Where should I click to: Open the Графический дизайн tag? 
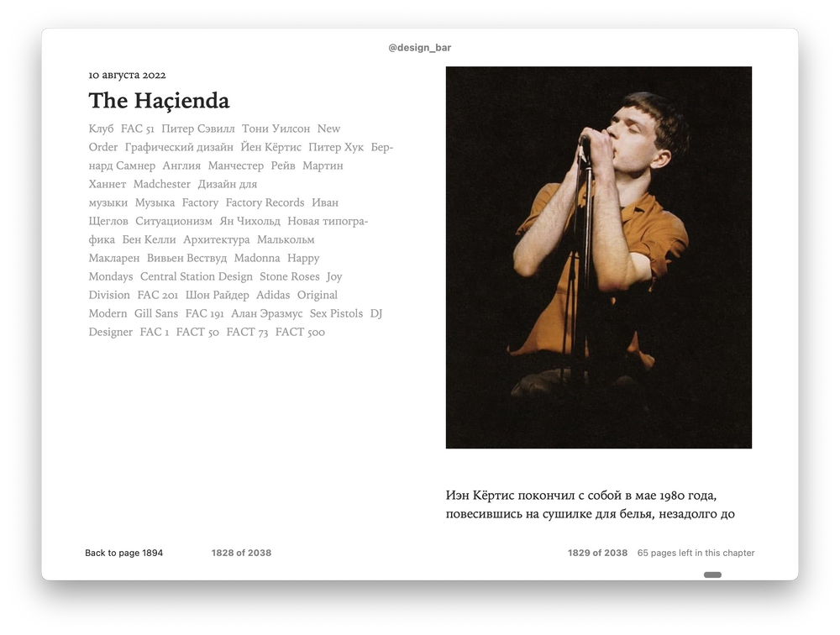[x=179, y=147]
